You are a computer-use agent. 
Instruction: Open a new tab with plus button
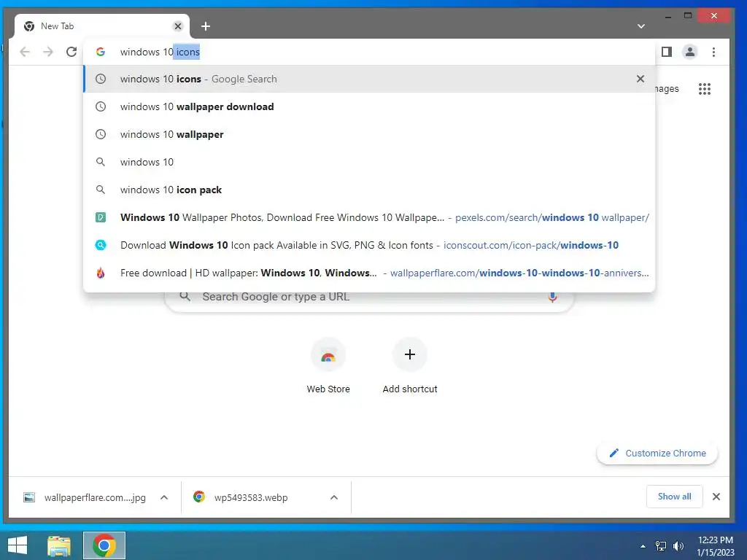(205, 26)
